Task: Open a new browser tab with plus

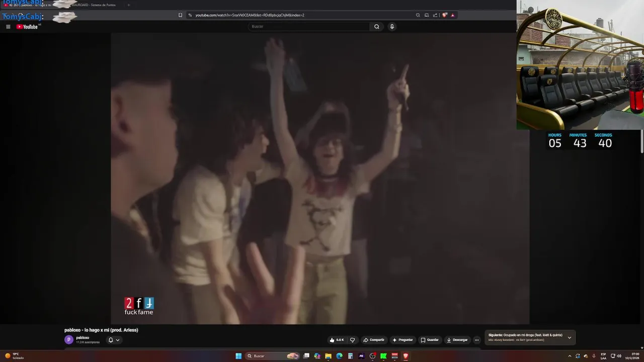Action: pos(128,5)
